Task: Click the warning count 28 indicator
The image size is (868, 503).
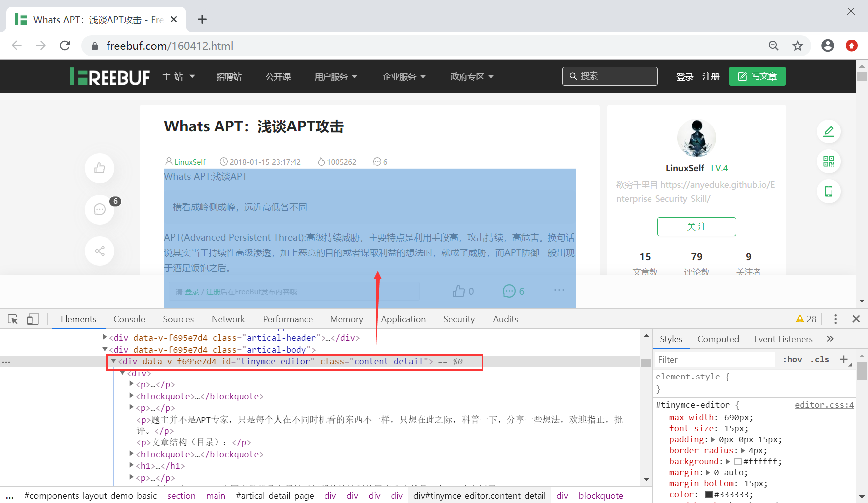Action: (x=806, y=319)
